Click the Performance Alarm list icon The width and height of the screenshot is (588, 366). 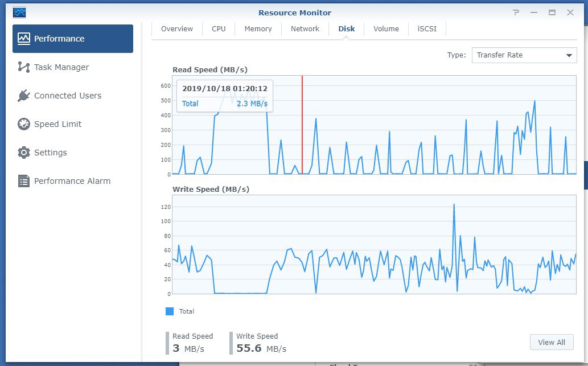(24, 181)
